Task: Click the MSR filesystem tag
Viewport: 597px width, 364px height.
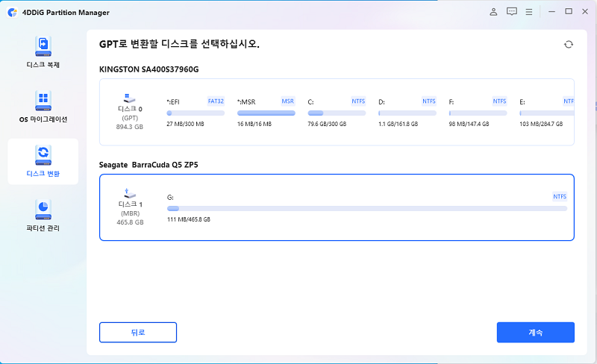Action: (288, 101)
